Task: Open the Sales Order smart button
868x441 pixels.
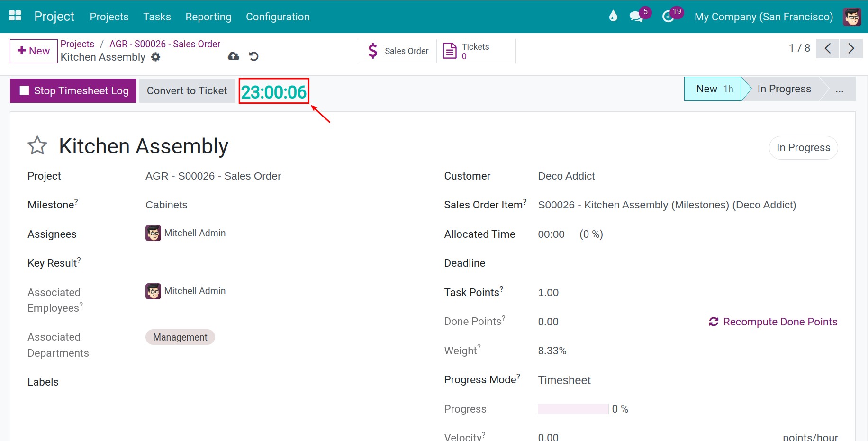Action: point(397,51)
